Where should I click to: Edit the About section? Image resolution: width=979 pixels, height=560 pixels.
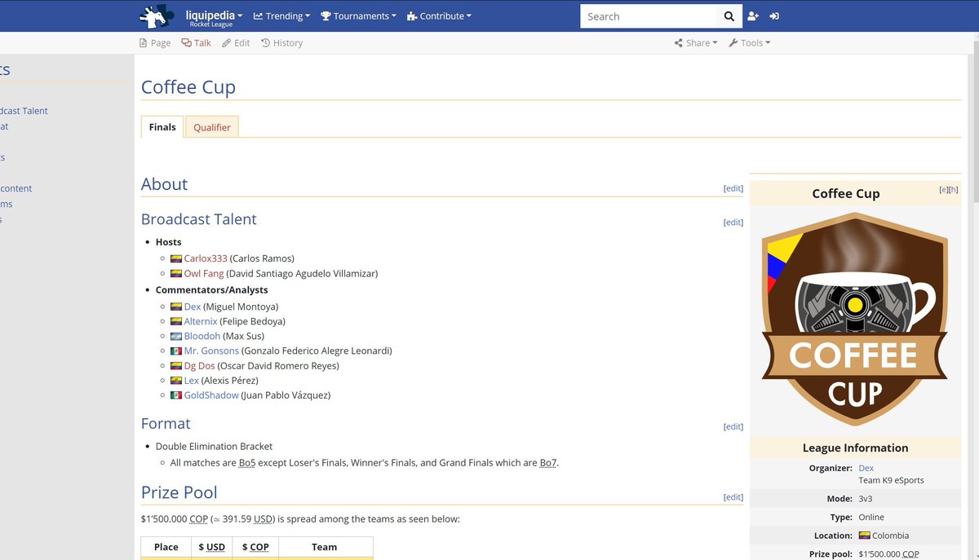click(x=733, y=188)
